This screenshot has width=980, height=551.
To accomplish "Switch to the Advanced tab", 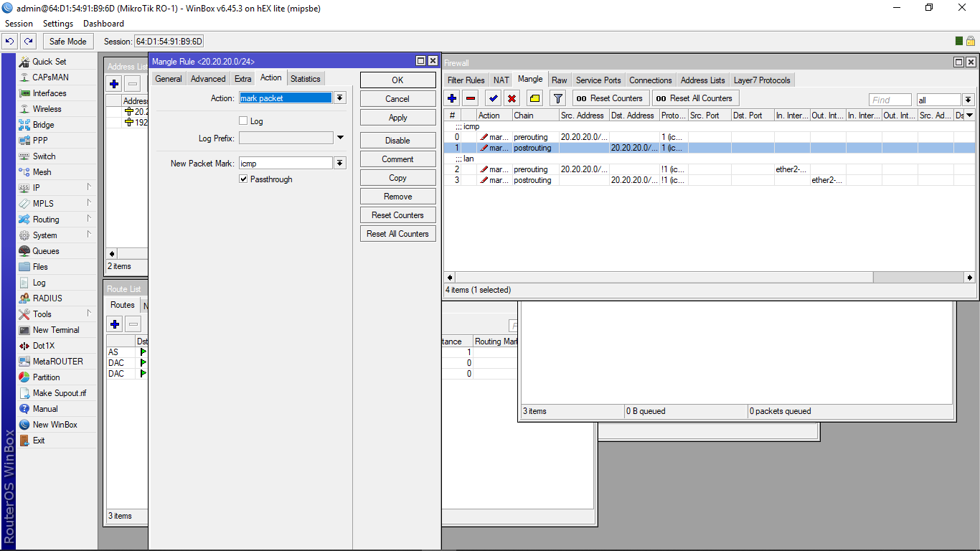I will coord(208,79).
